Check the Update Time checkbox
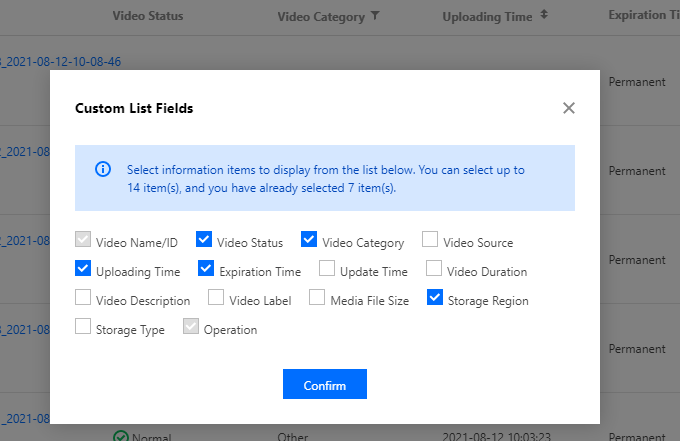 click(x=327, y=268)
